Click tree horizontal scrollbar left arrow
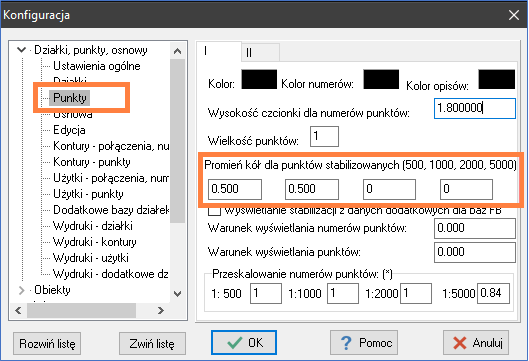The width and height of the screenshot is (529, 361). pyautogui.click(x=18, y=310)
